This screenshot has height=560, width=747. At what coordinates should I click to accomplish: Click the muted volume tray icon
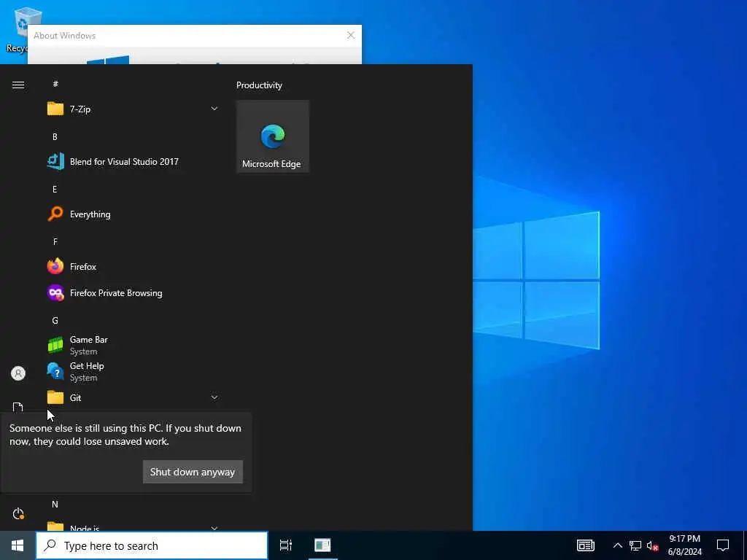coord(653,545)
